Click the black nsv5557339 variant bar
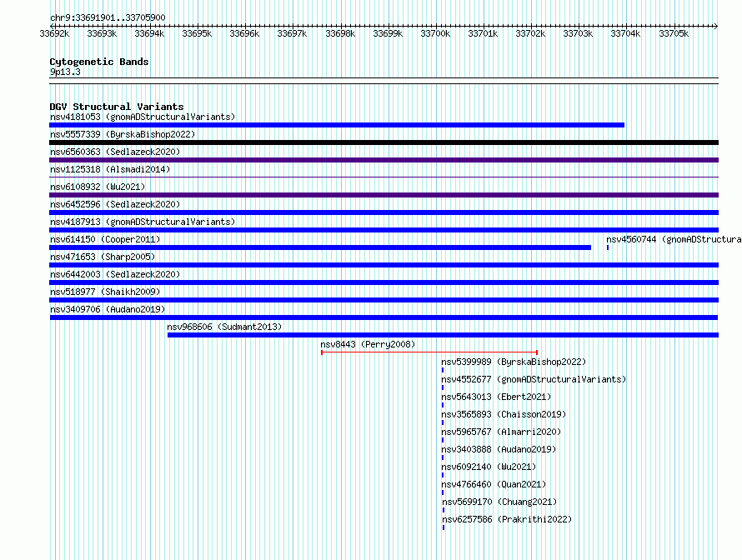 [x=384, y=142]
